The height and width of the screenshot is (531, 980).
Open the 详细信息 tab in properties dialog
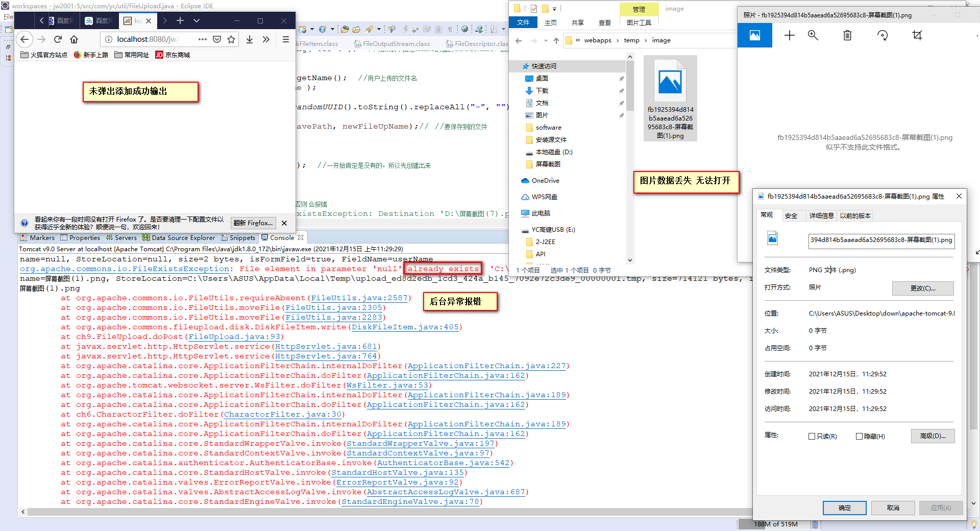[x=822, y=215]
